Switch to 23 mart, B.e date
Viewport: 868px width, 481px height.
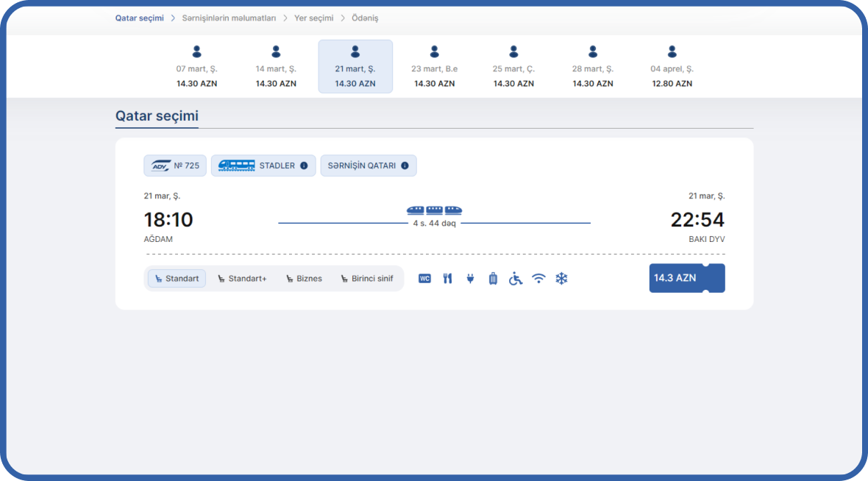[x=434, y=67]
